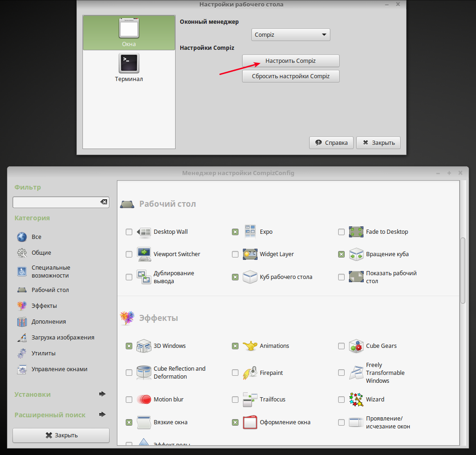Click Закрыть in desktop settings window

click(x=378, y=143)
